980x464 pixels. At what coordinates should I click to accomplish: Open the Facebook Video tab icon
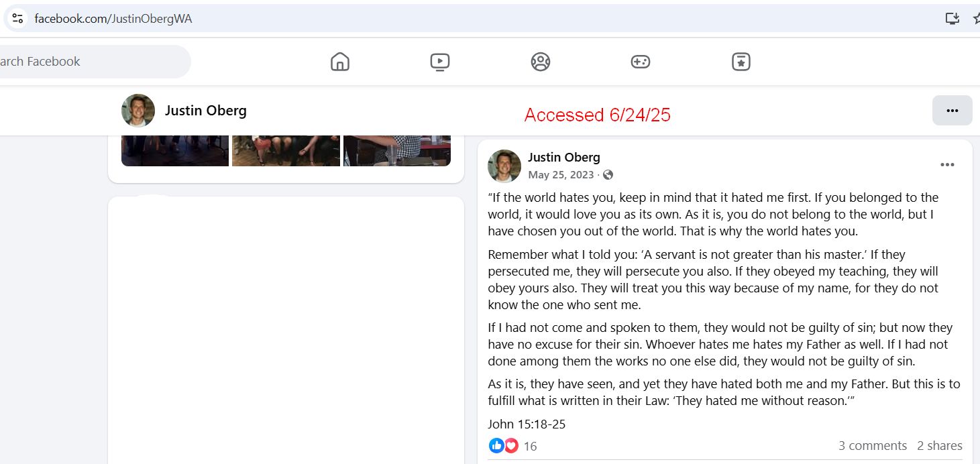point(440,62)
